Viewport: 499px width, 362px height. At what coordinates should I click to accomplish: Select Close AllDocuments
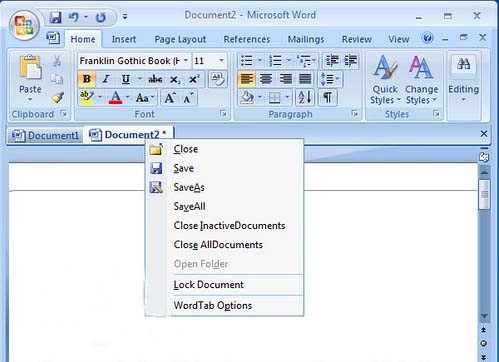(x=225, y=245)
